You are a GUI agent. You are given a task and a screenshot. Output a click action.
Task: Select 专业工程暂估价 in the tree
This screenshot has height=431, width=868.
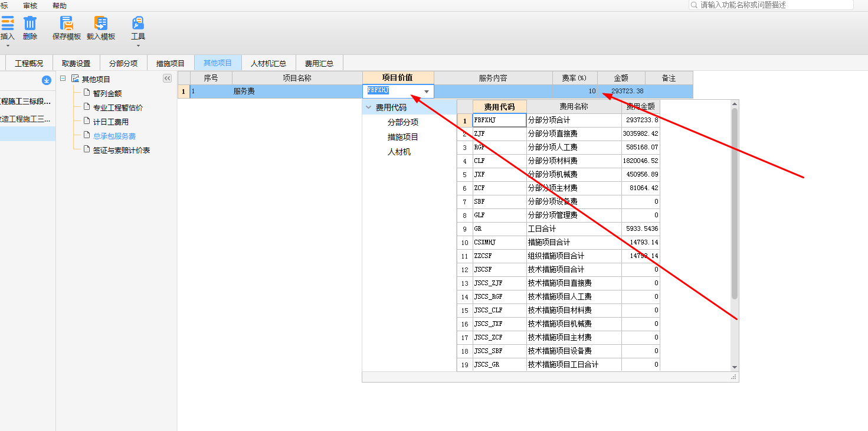(x=118, y=107)
